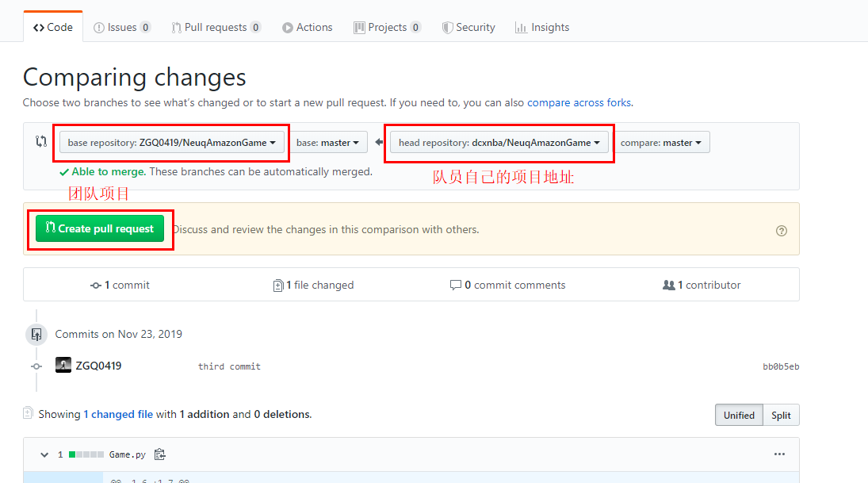Screen dimensions: 868x483
Task: Open the help question mark icon
Action: (782, 230)
